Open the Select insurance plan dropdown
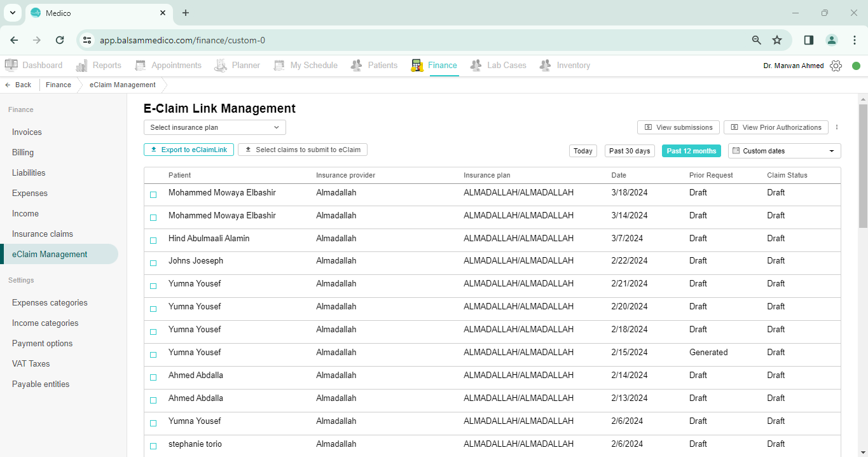Image resolution: width=868 pixels, height=457 pixels. tap(214, 127)
